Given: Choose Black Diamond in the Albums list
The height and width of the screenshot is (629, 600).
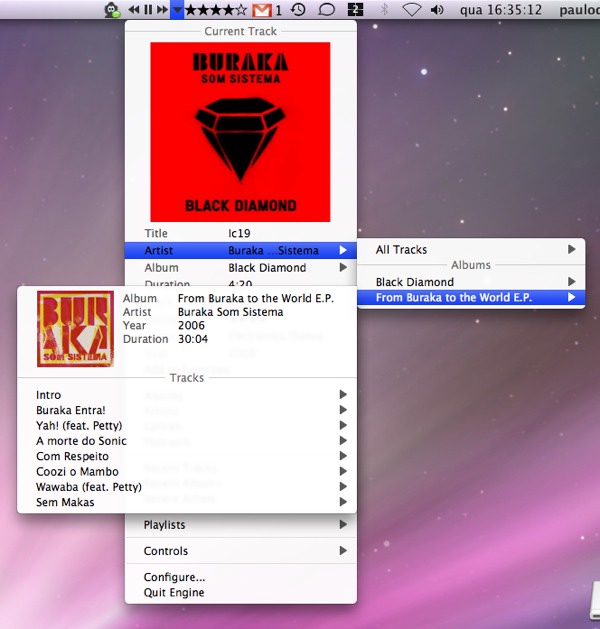Looking at the screenshot, I should pyautogui.click(x=471, y=282).
